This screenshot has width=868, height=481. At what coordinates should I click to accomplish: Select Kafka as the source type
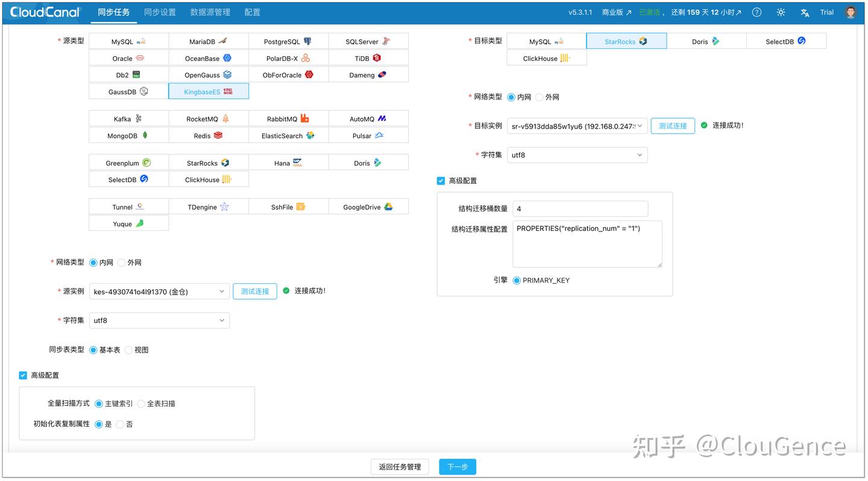[x=128, y=118]
